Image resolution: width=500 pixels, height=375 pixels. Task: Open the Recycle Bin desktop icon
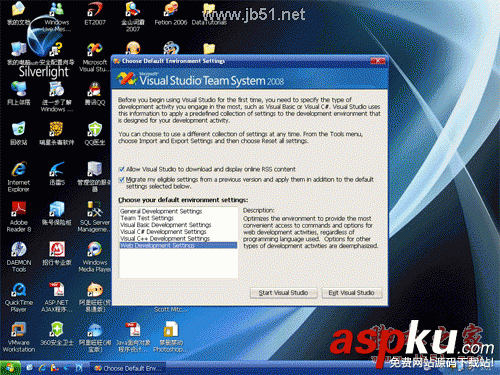pyautogui.click(x=19, y=133)
